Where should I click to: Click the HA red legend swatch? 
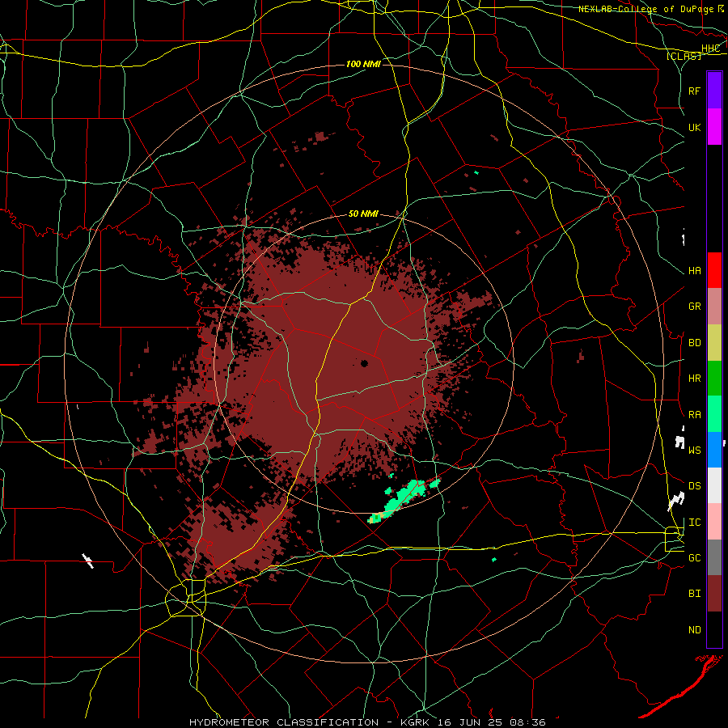click(714, 270)
